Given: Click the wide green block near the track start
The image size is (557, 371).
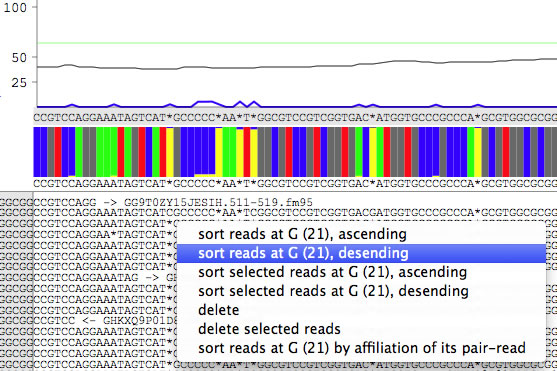Looking at the screenshot, I should click(107, 152).
